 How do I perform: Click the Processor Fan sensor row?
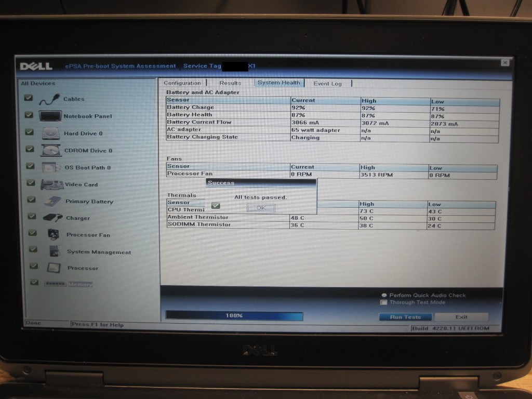pos(331,175)
